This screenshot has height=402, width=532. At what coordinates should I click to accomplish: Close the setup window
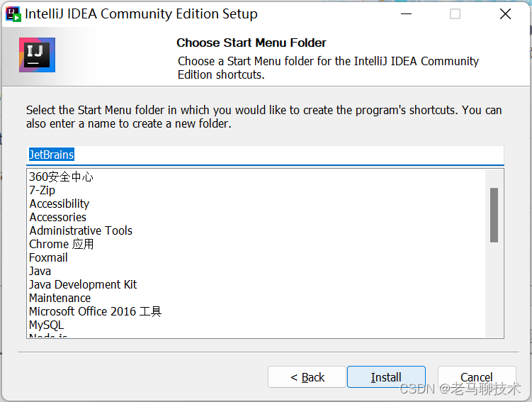(x=505, y=14)
